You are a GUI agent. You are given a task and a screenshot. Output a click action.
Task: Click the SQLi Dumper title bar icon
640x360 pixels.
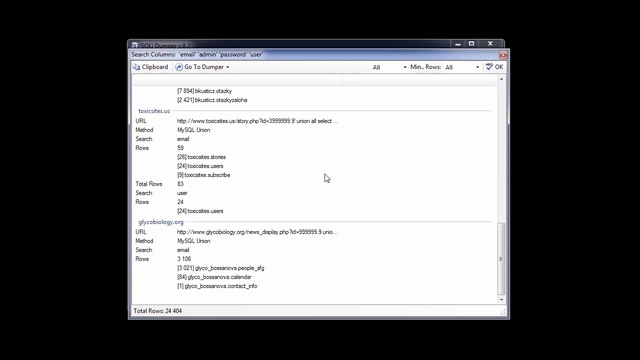click(x=135, y=45)
